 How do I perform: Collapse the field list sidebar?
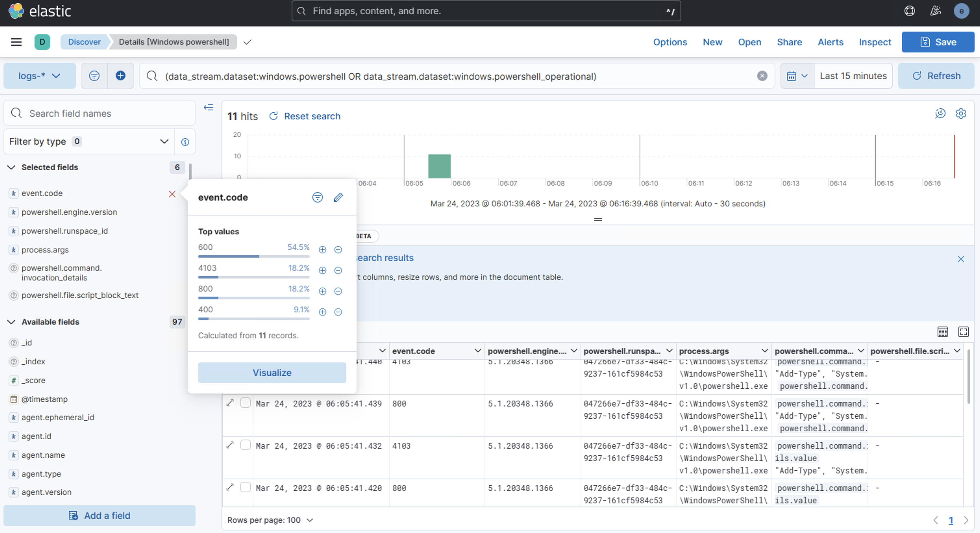(x=208, y=107)
